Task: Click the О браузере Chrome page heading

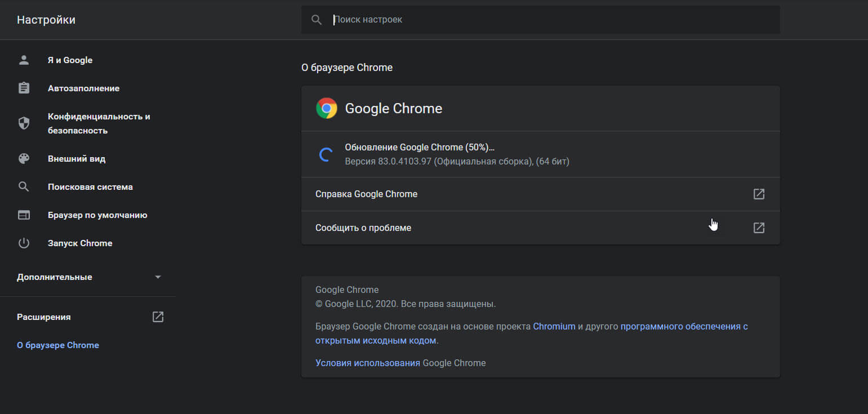Action: coord(347,68)
